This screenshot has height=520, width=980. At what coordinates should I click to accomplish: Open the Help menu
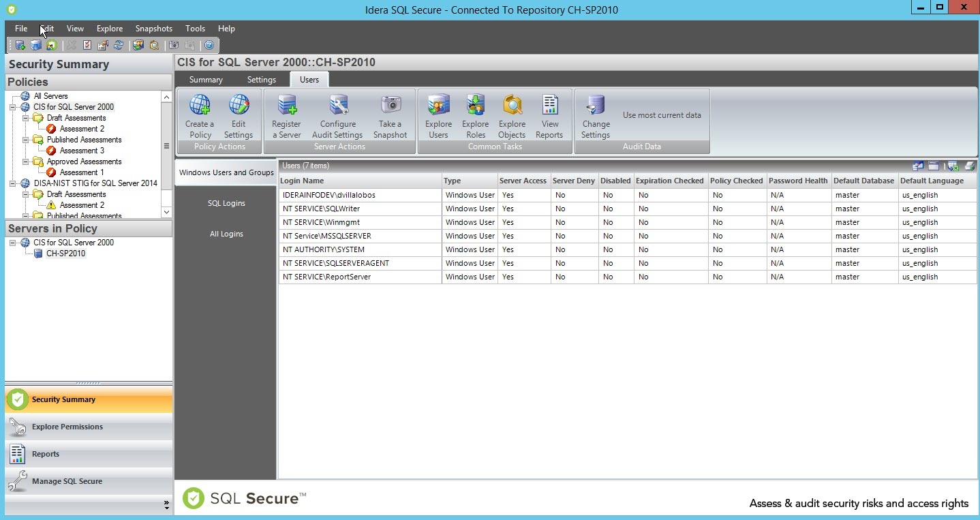tap(226, 29)
